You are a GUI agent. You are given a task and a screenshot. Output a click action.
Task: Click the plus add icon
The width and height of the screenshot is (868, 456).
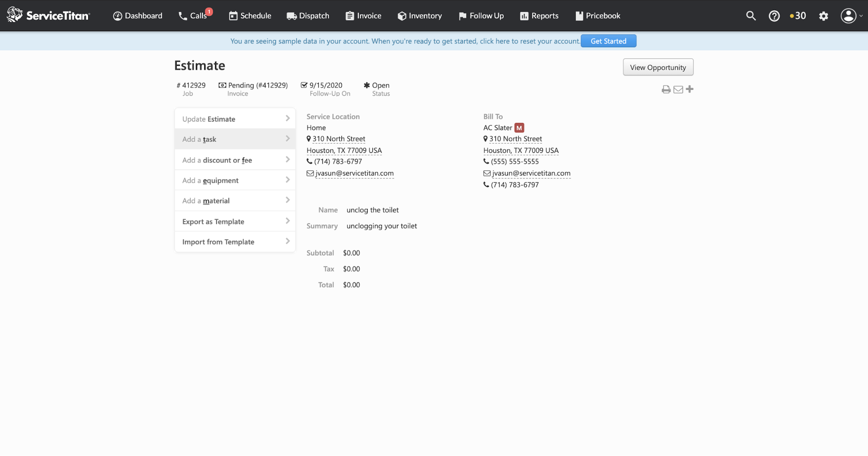pyautogui.click(x=690, y=89)
